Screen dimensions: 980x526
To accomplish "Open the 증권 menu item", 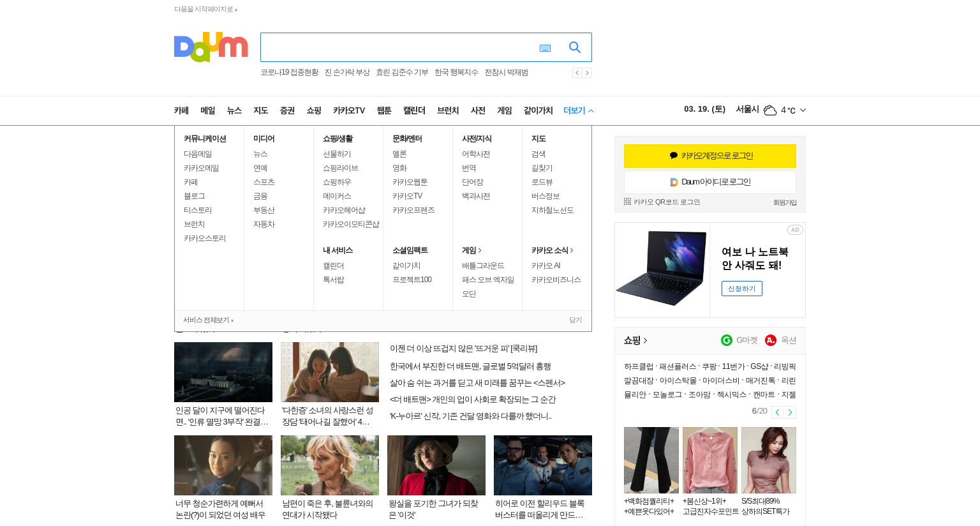I will point(287,110).
